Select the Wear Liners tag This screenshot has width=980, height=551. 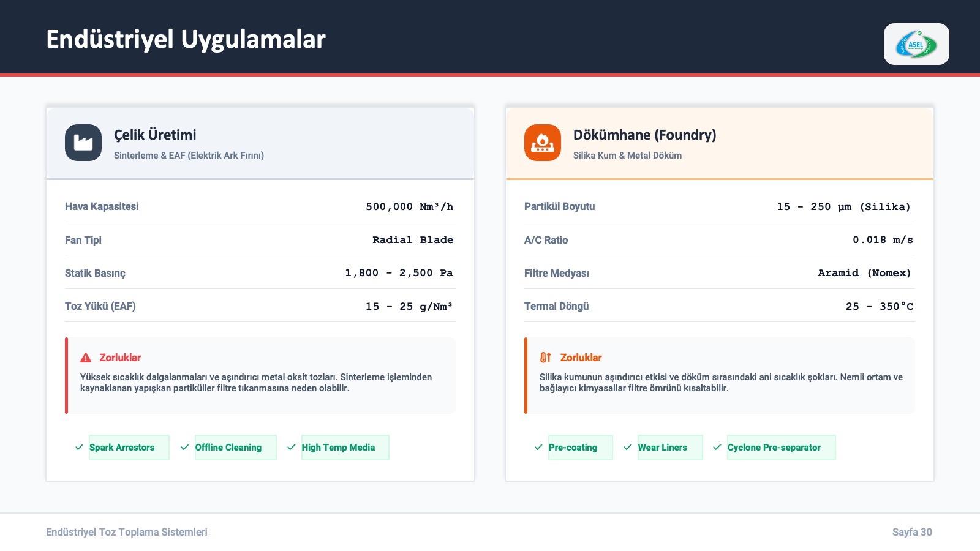(x=669, y=448)
